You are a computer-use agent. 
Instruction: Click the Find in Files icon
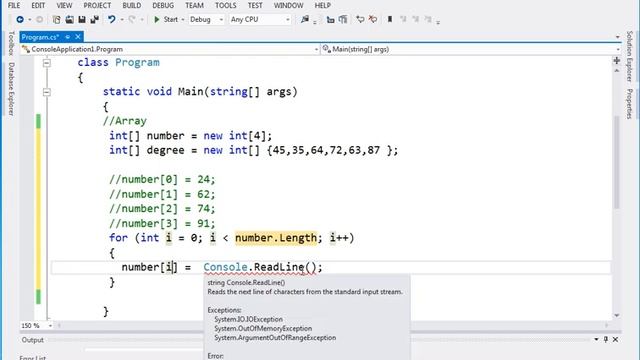pyautogui.click(x=304, y=19)
